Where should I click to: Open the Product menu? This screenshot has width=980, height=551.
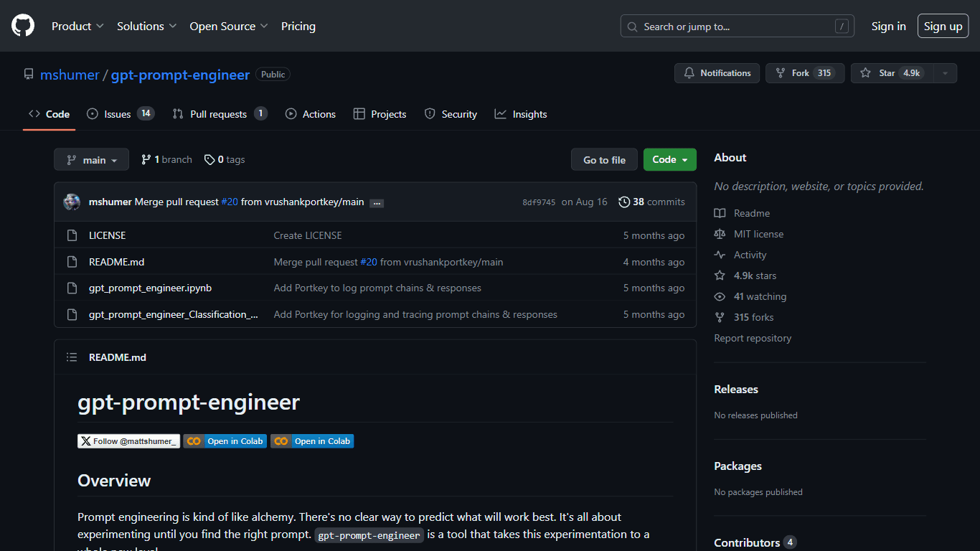pyautogui.click(x=77, y=26)
